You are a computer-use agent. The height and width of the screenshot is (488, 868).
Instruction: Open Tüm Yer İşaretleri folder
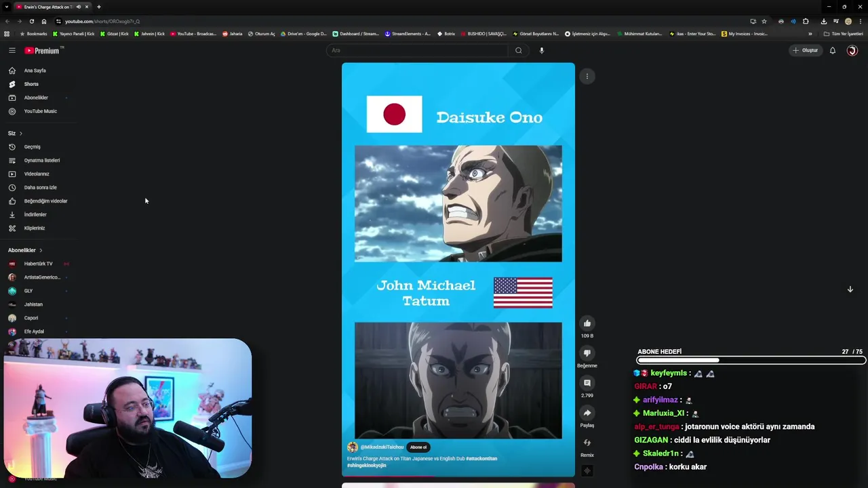click(x=844, y=34)
